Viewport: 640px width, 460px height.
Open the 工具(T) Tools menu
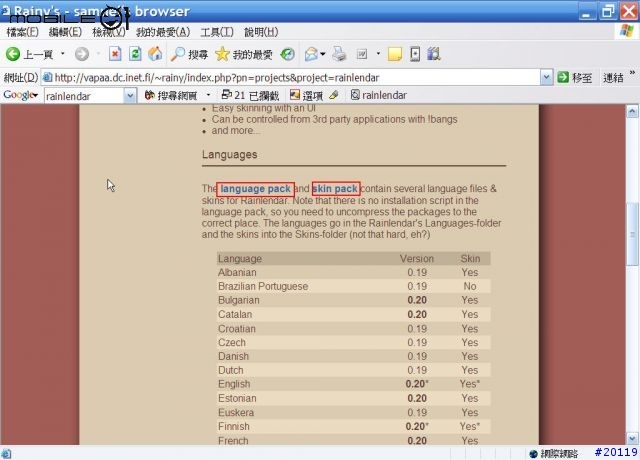(x=217, y=32)
